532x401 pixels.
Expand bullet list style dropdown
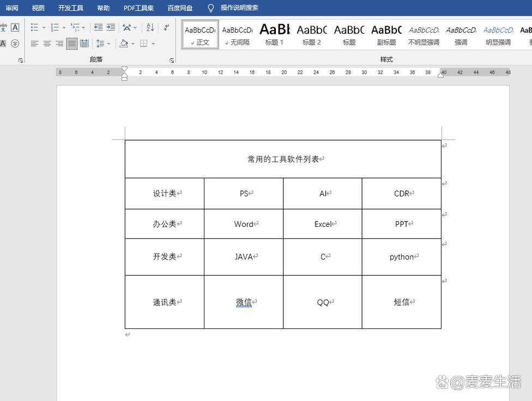click(44, 27)
